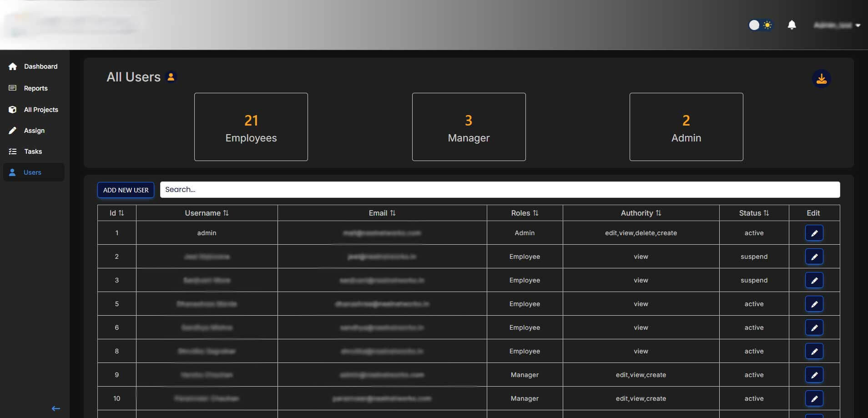The width and height of the screenshot is (868, 418).
Task: Sort table by Roles column
Action: tap(525, 213)
